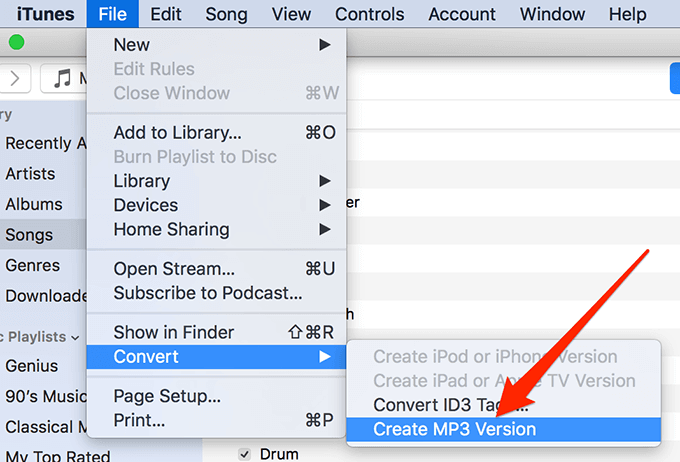This screenshot has height=462, width=680.
Task: Click the forward navigation chevron button
Action: coord(19,78)
